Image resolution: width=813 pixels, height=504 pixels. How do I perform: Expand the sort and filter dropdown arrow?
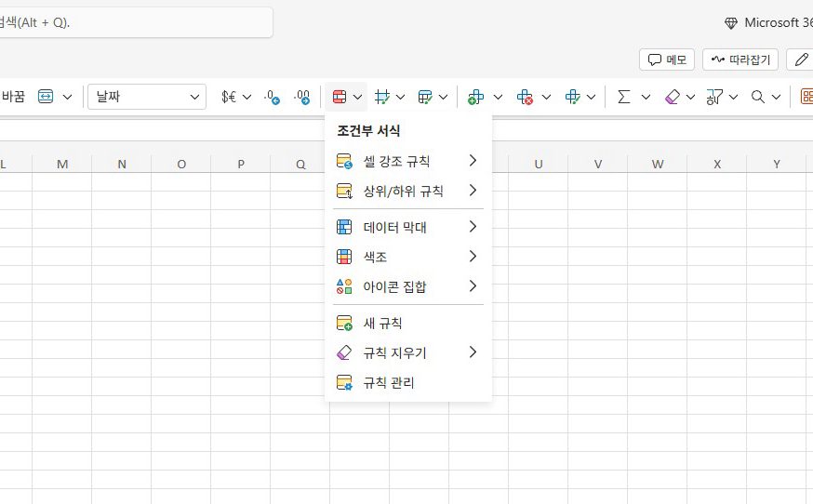tap(733, 97)
